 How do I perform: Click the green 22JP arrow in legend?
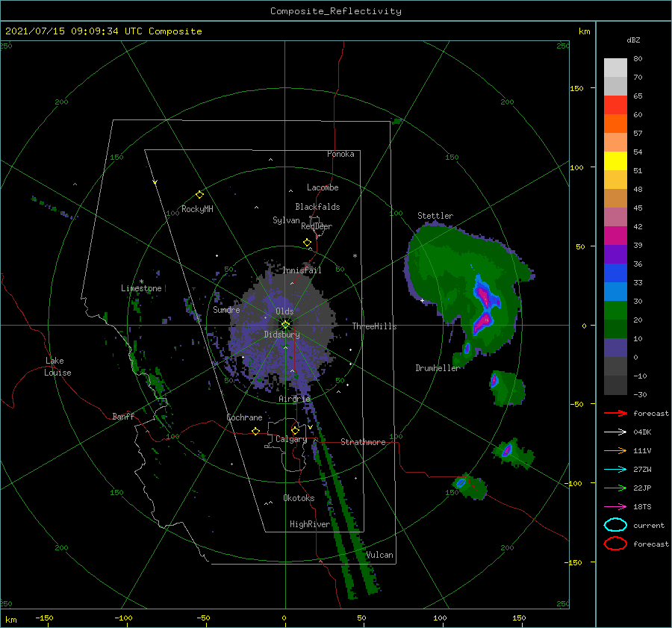(615, 488)
